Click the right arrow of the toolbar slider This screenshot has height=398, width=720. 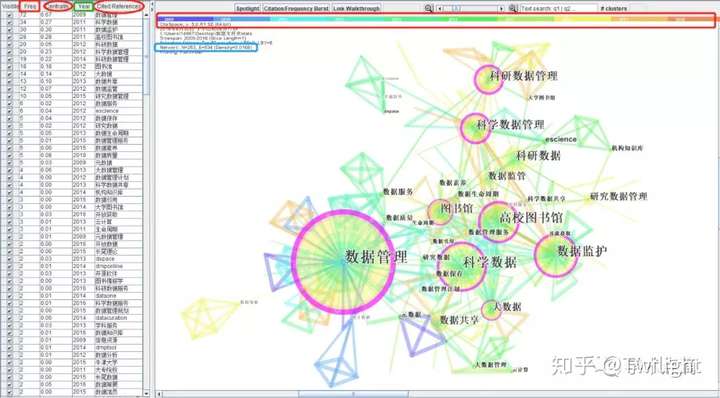(x=501, y=9)
